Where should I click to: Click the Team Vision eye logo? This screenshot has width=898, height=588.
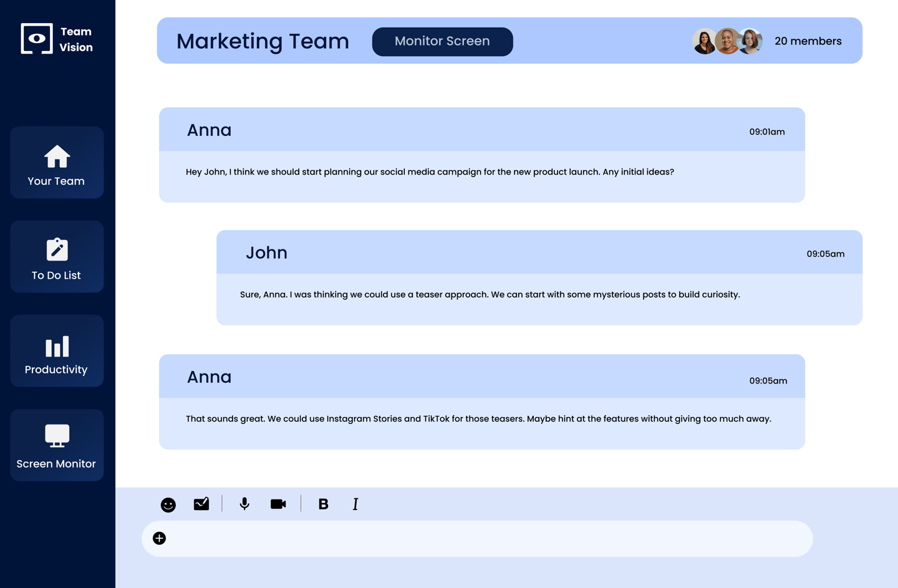coord(37,39)
